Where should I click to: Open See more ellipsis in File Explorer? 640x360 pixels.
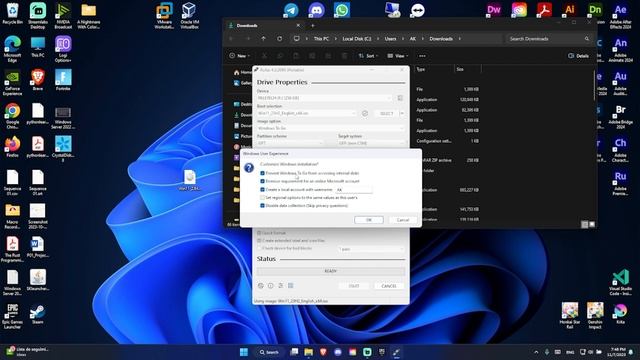422,56
